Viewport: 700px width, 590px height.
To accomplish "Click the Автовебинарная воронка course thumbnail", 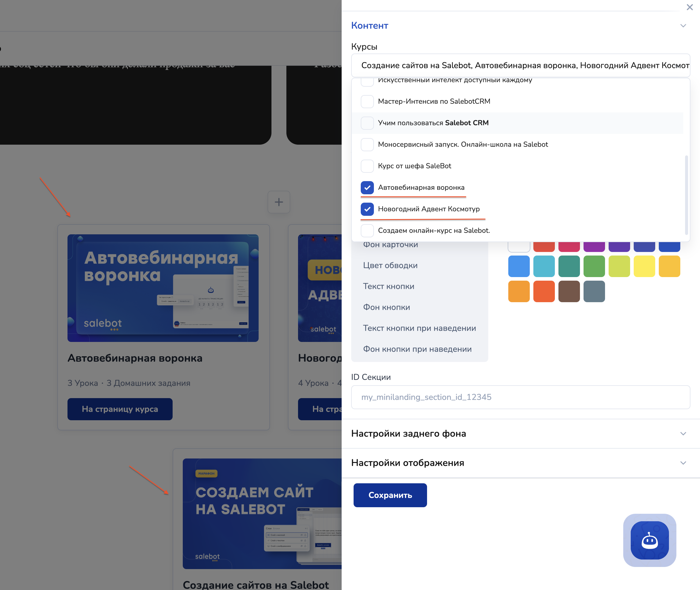I will point(163,288).
